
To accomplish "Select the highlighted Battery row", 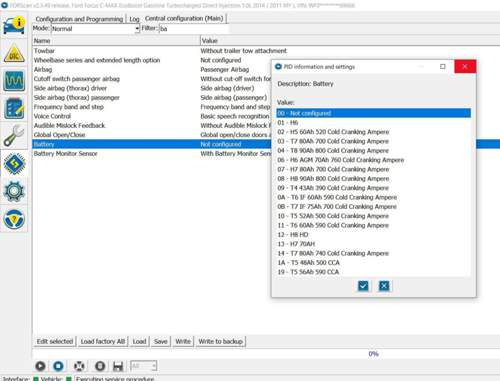I will (x=152, y=144).
